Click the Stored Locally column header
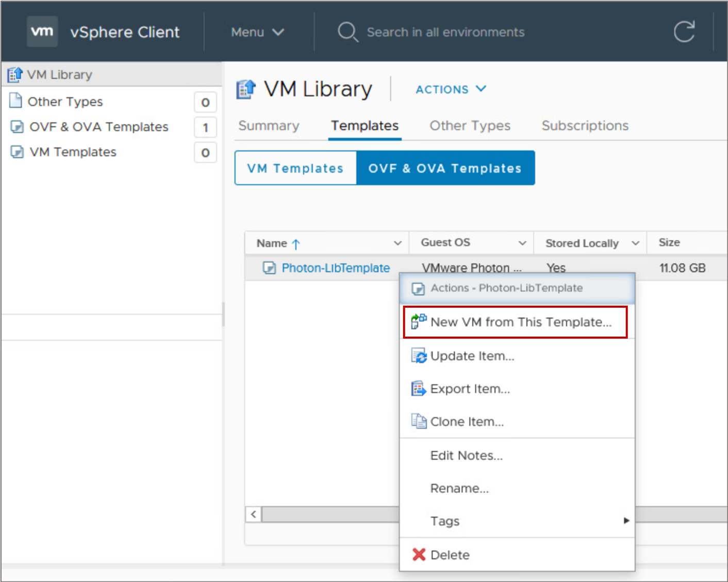Viewport: 728px width, 582px height. 590,243
